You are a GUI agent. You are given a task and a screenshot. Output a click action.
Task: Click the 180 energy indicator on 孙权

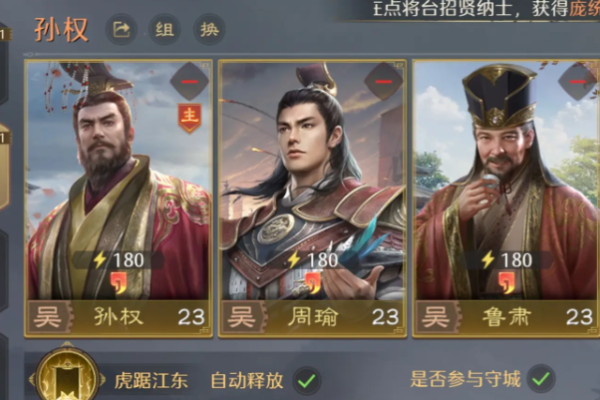click(119, 260)
